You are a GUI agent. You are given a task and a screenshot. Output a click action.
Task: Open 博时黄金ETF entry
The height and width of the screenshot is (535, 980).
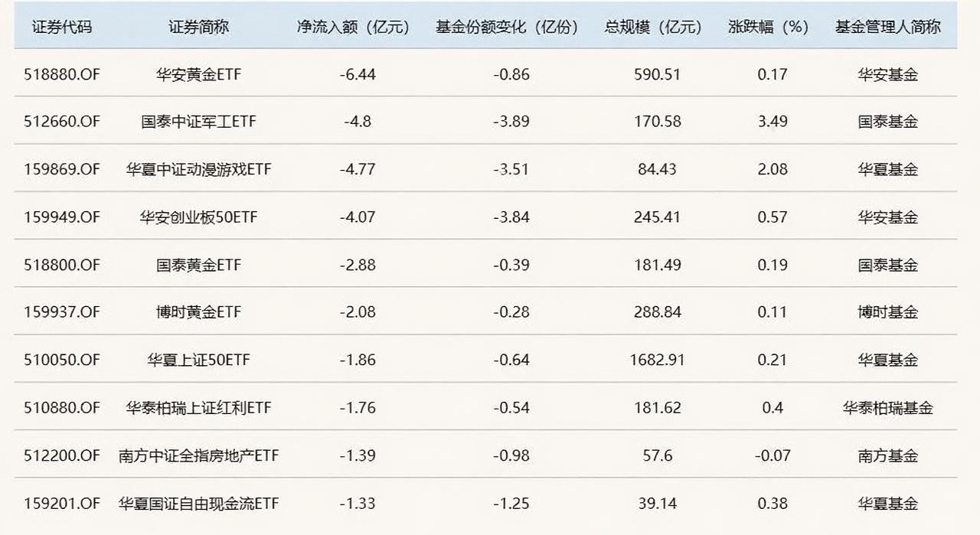(198, 312)
